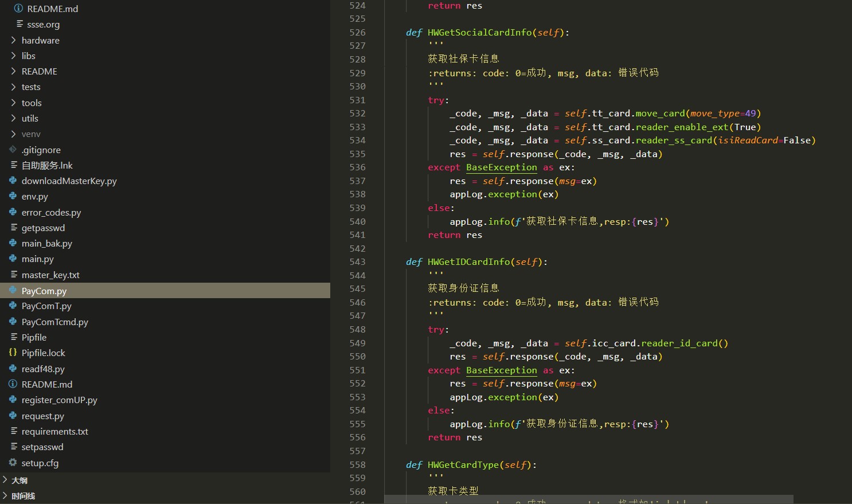The image size is (852, 504).
Task: Expand the tools folder
Action: click(13, 103)
